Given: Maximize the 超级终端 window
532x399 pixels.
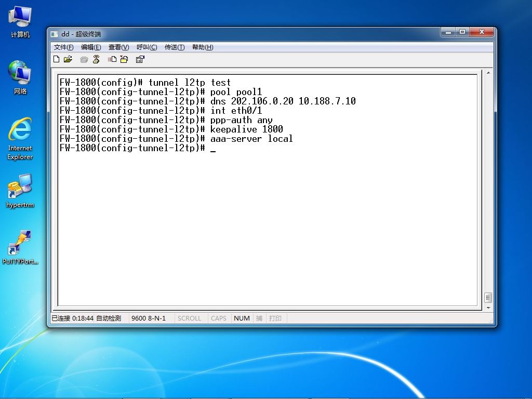Looking at the screenshot, I should tap(462, 32).
